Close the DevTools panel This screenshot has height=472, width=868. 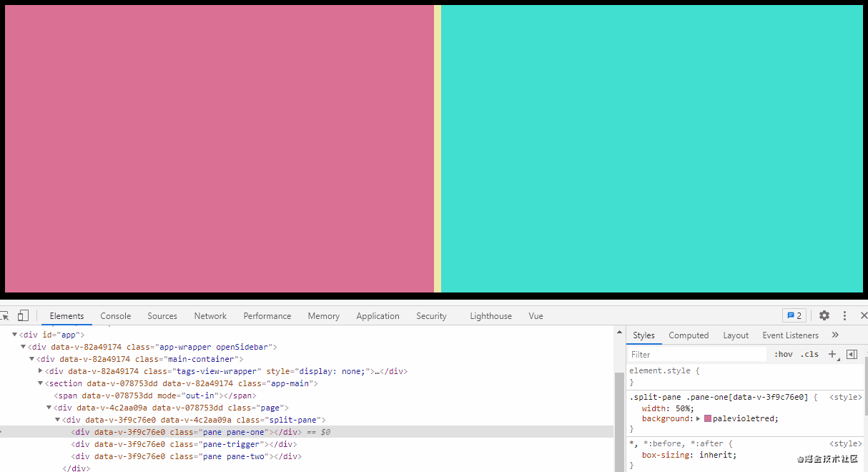(863, 315)
